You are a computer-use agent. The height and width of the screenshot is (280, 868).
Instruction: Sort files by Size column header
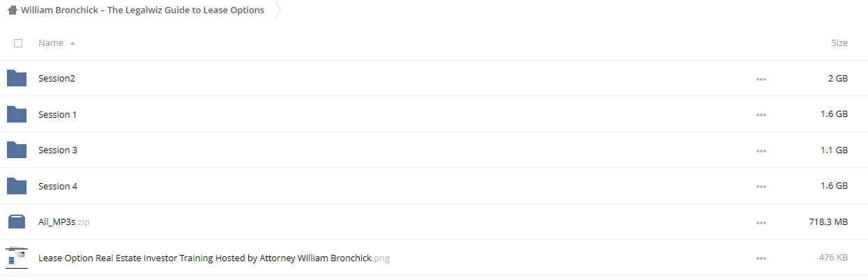(x=839, y=43)
